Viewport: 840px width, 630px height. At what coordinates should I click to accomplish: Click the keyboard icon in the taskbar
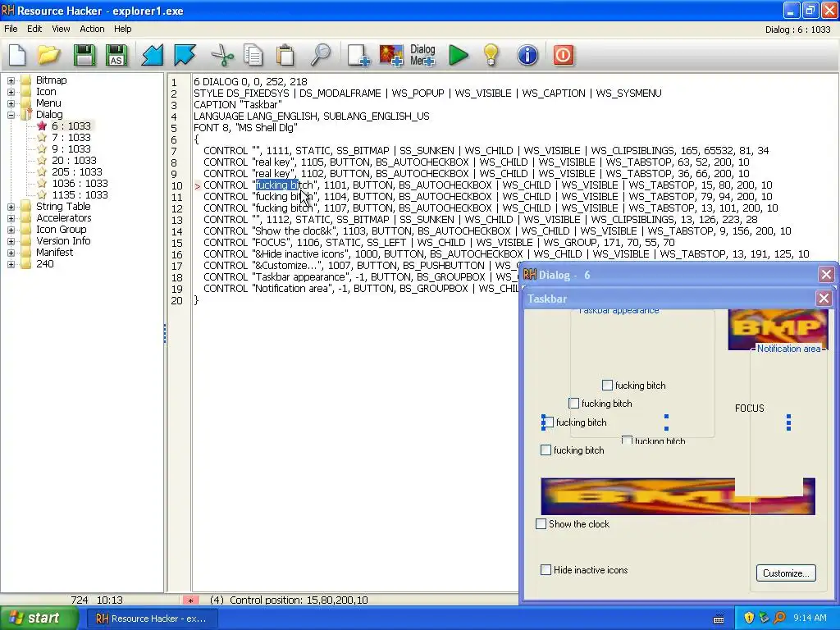click(719, 619)
